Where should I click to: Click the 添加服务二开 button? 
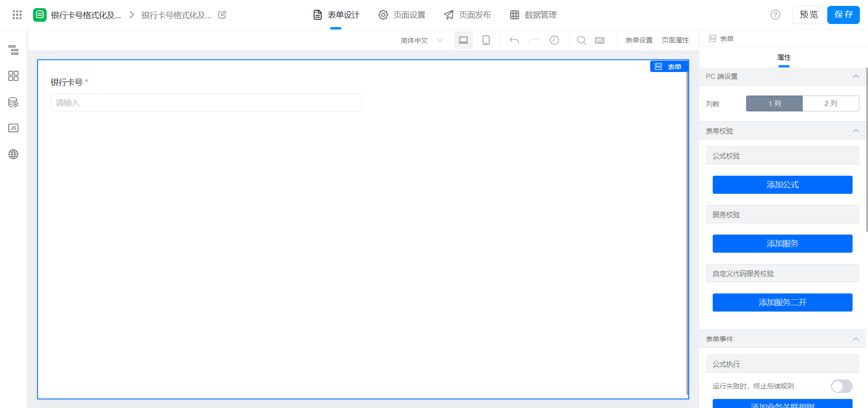click(782, 302)
